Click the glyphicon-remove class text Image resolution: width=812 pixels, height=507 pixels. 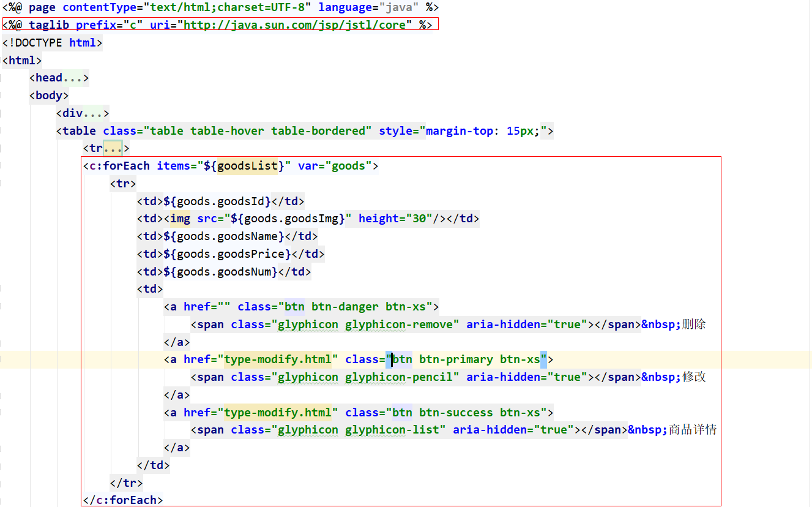pyautogui.click(x=402, y=325)
